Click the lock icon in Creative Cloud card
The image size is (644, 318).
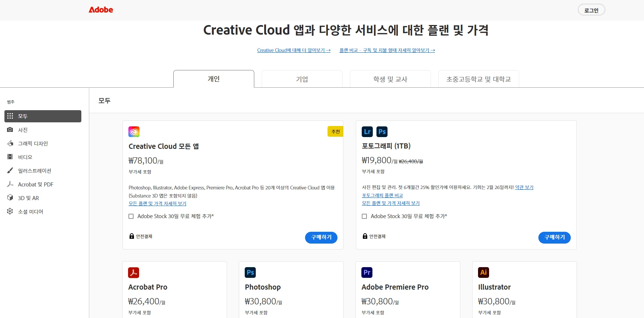[131, 236]
